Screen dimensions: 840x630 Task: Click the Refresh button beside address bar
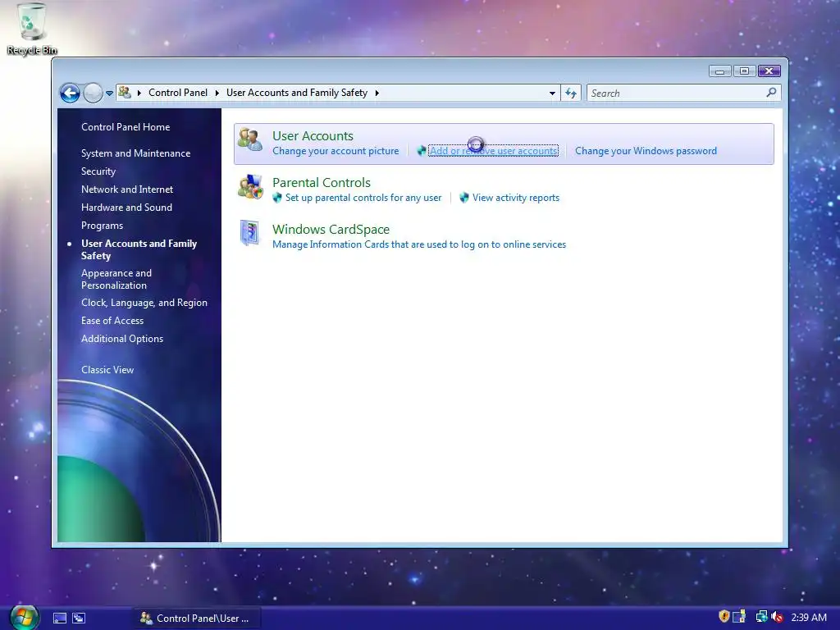571,94
